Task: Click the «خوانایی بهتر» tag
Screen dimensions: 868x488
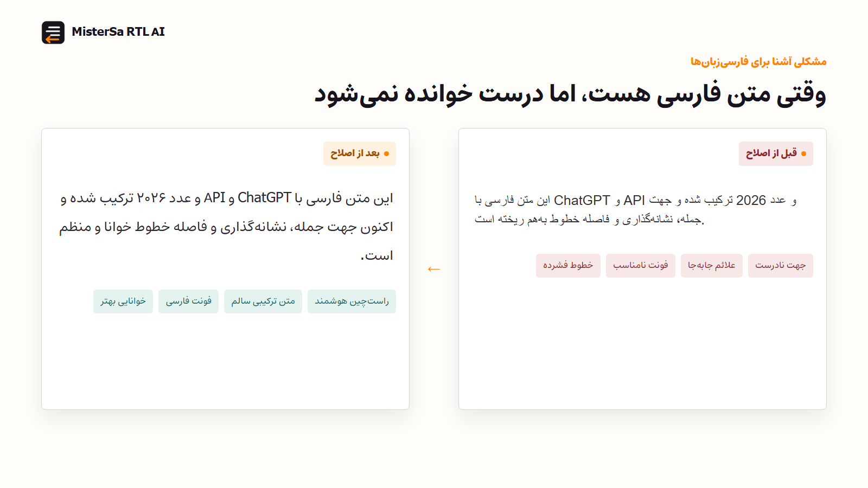Action: click(123, 301)
